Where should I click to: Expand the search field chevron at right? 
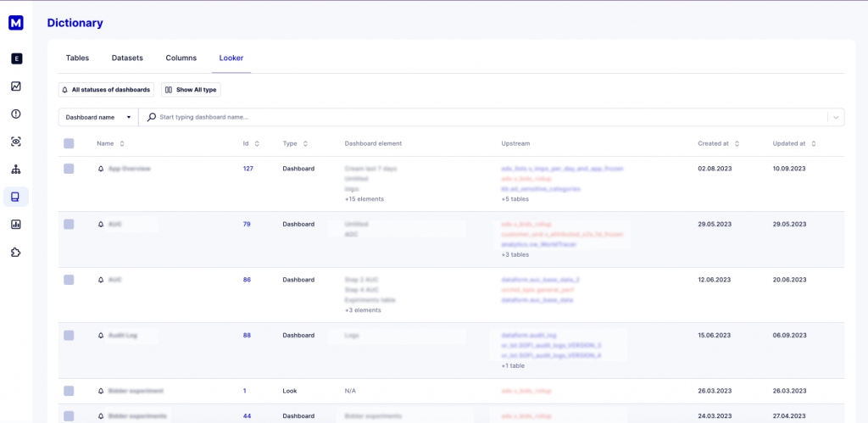(836, 117)
